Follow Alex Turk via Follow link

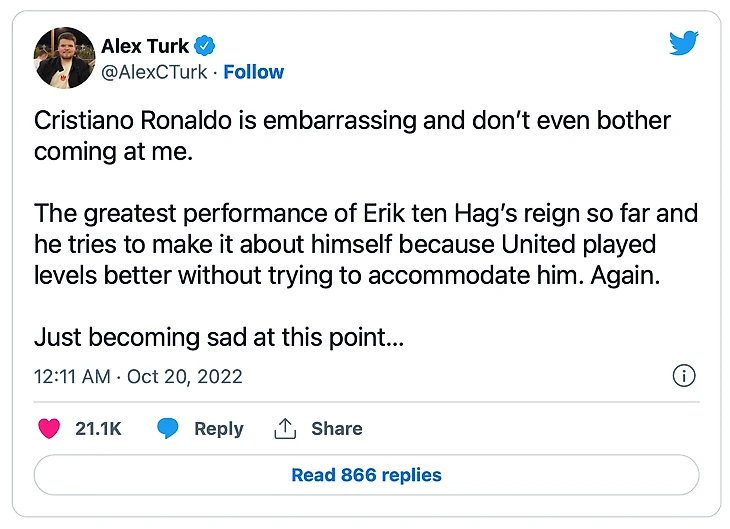[254, 72]
